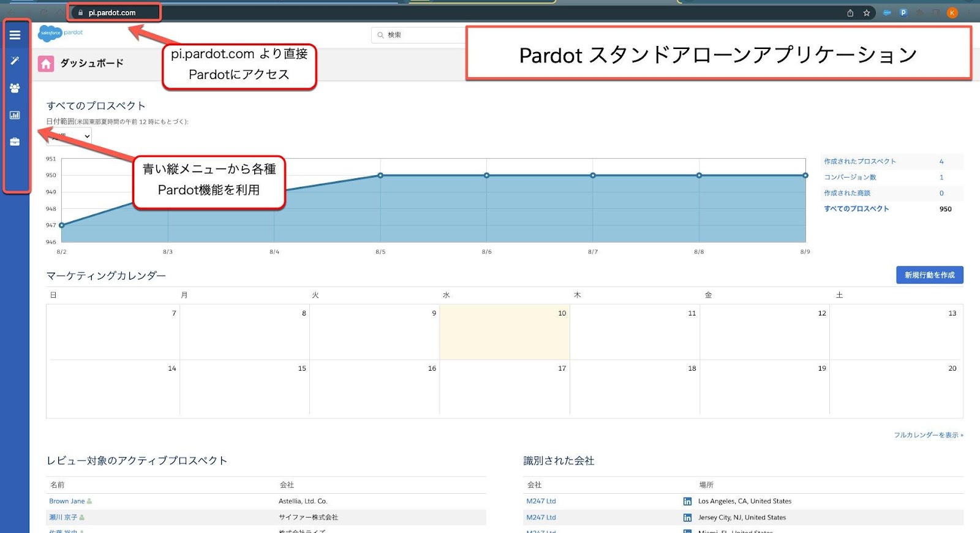Screen dimensions: 980x533
Task: Click the prospect icon beside 瀬川 京子
Action: 82,518
